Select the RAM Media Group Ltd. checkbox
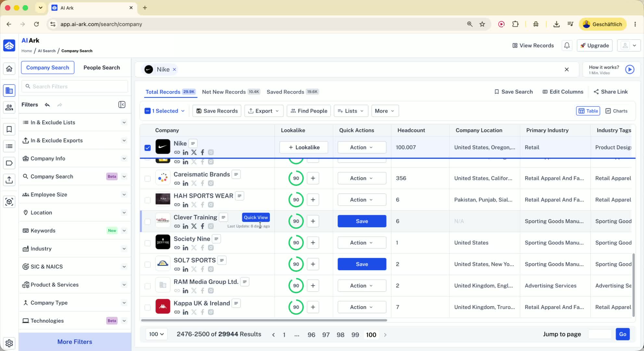This screenshot has height=351, width=644. pos(148,286)
